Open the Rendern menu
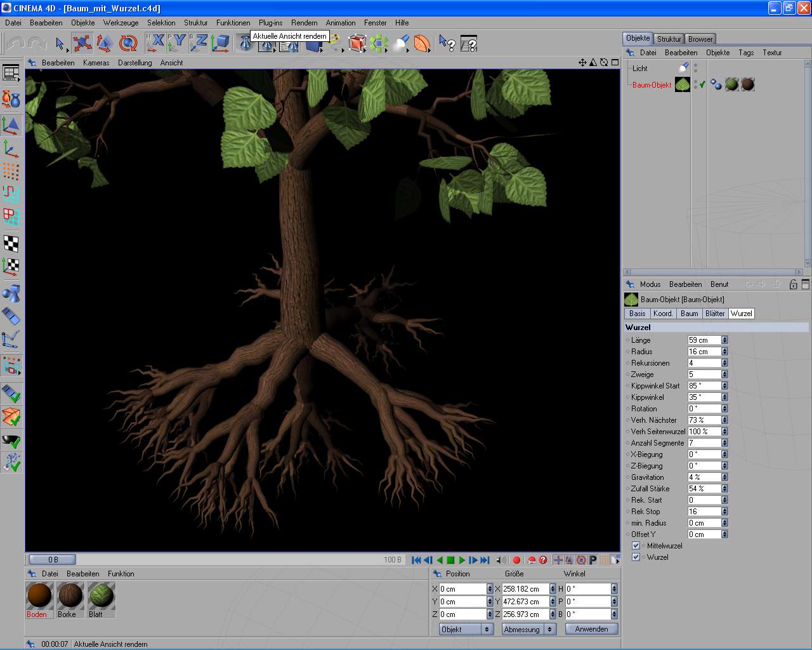812x650 pixels. click(x=304, y=22)
